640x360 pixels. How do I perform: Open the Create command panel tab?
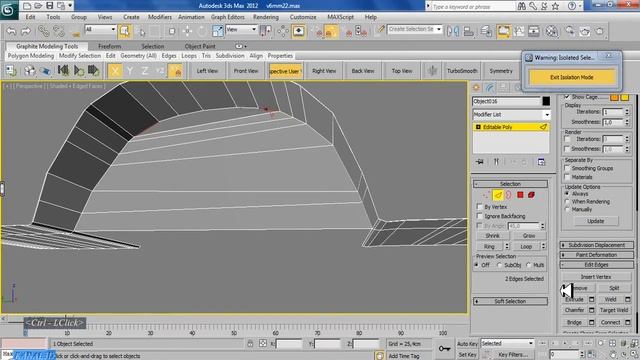[x=476, y=87]
